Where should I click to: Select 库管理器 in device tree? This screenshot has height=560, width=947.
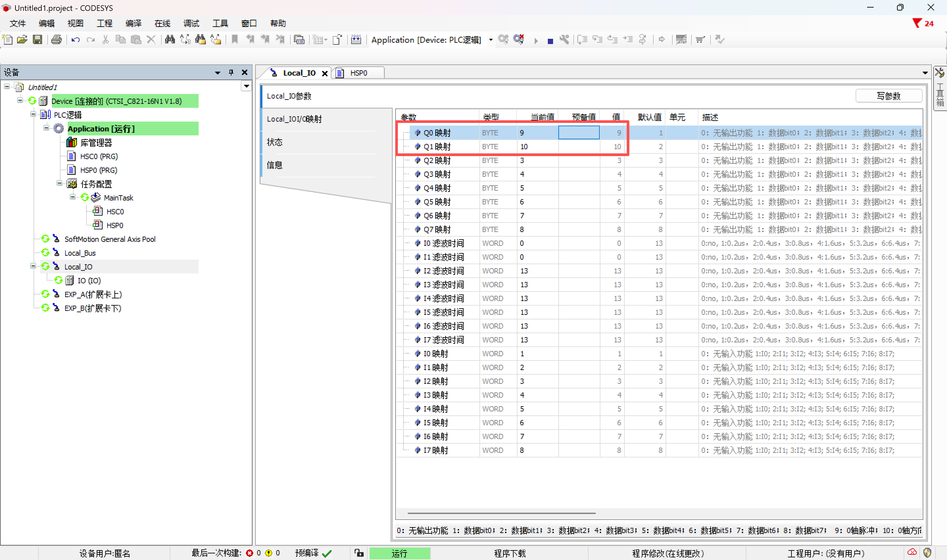pyautogui.click(x=96, y=143)
